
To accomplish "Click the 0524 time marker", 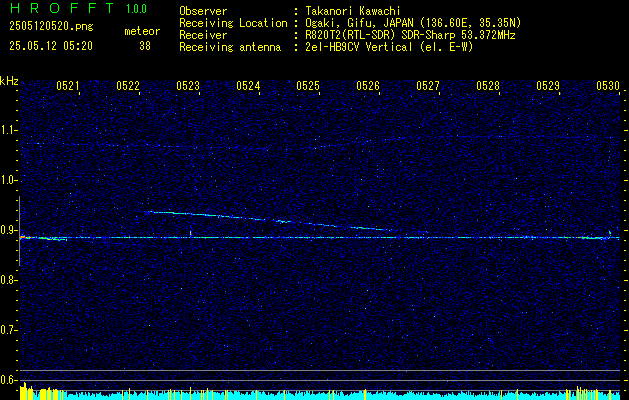I will (248, 85).
